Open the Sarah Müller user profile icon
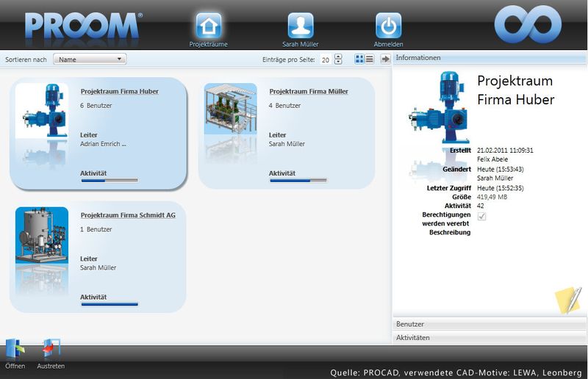Image resolution: width=588 pixels, height=379 pixels. pos(301,26)
